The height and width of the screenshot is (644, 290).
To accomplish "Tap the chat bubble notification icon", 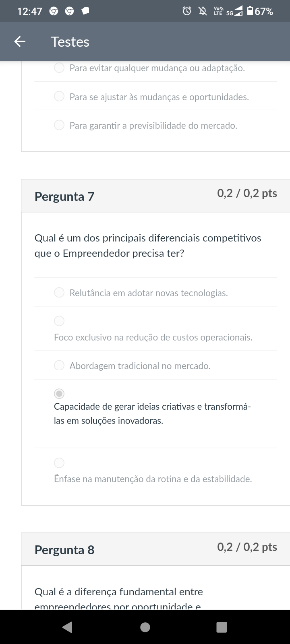I will click(85, 12).
